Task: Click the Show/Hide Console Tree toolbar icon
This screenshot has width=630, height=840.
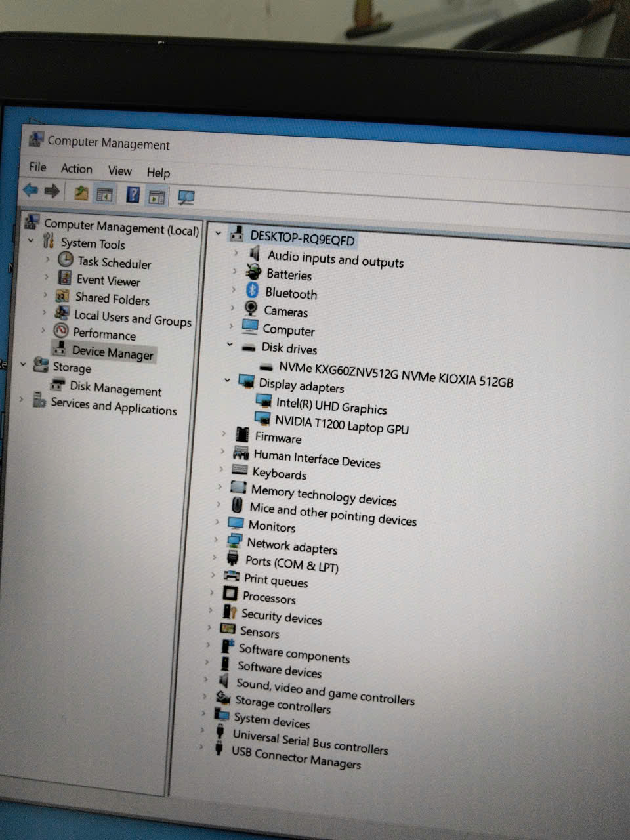Action: pos(105,194)
